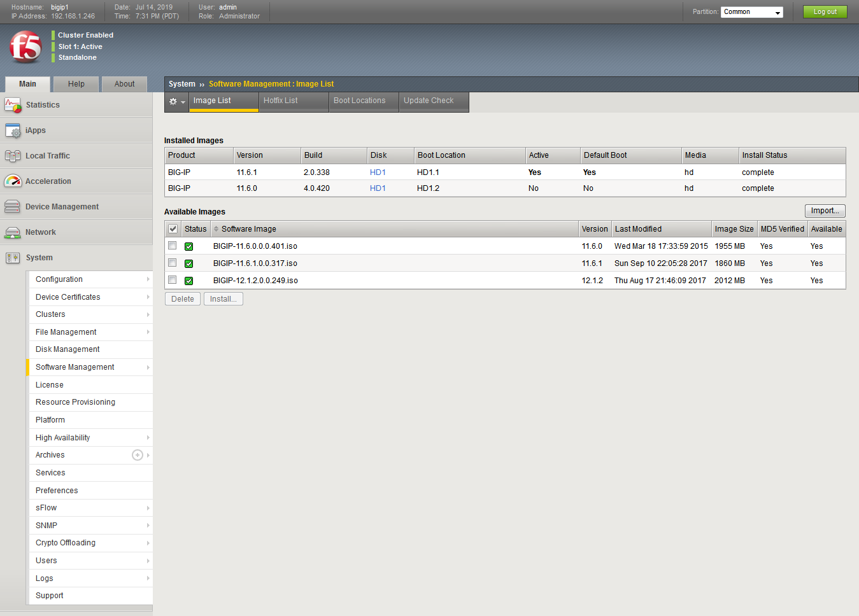Viewport: 859px width, 616px height.
Task: Switch to the Main tab
Action: click(27, 84)
